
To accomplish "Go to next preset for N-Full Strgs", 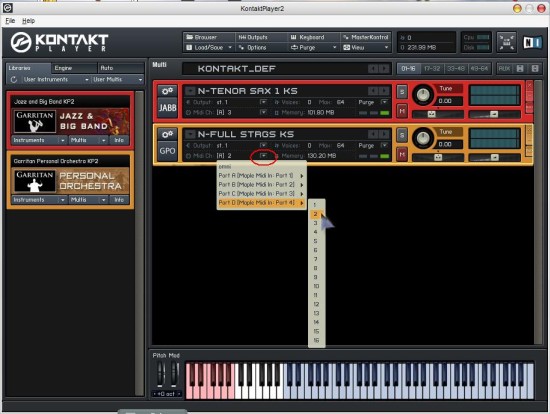I will coord(384,134).
